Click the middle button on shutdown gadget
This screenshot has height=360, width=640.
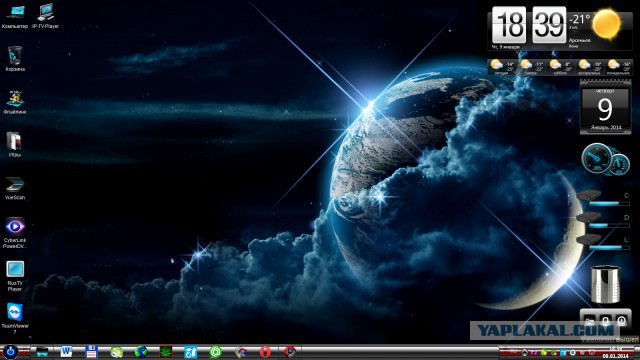click(x=605, y=320)
